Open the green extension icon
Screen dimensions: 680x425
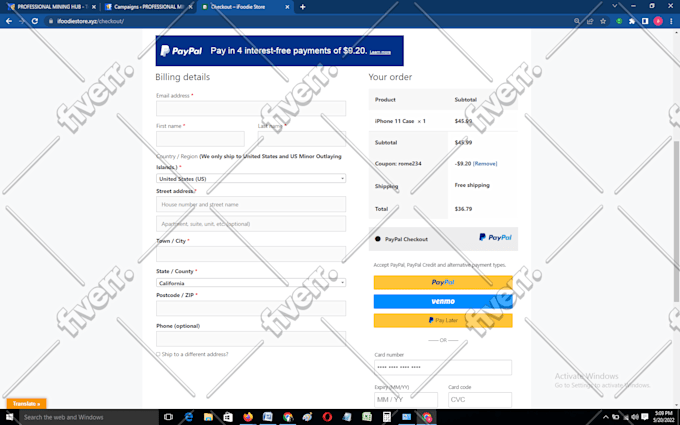click(x=619, y=21)
